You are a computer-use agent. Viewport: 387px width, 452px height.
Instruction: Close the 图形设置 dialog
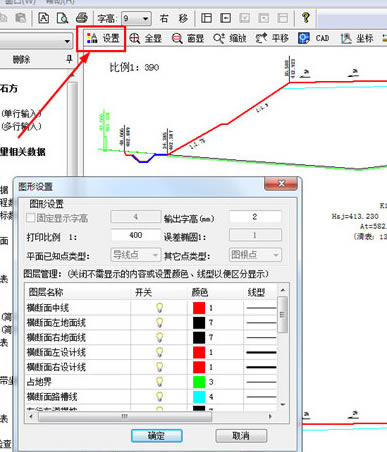click(281, 183)
